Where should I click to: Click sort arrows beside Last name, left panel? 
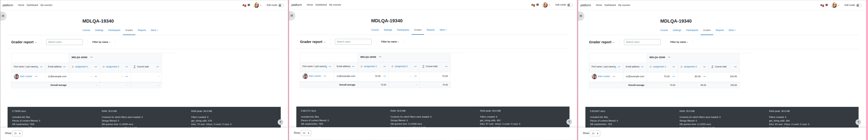(37, 67)
